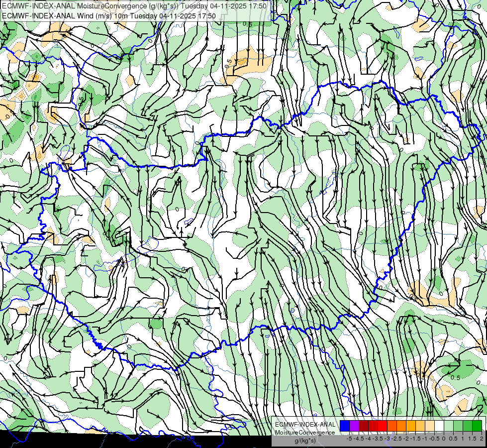Select the bright red swatch between -3.5 and -3

click(x=383, y=426)
